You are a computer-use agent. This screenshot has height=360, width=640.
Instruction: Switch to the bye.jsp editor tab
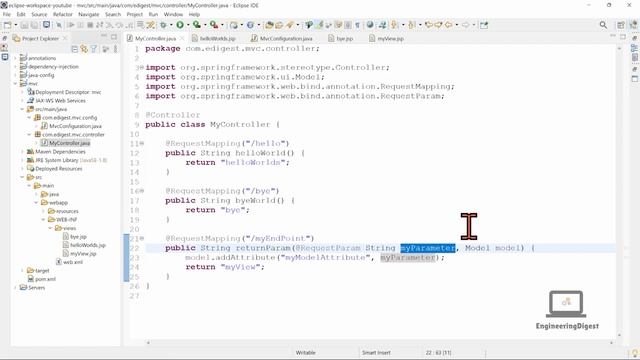point(341,38)
